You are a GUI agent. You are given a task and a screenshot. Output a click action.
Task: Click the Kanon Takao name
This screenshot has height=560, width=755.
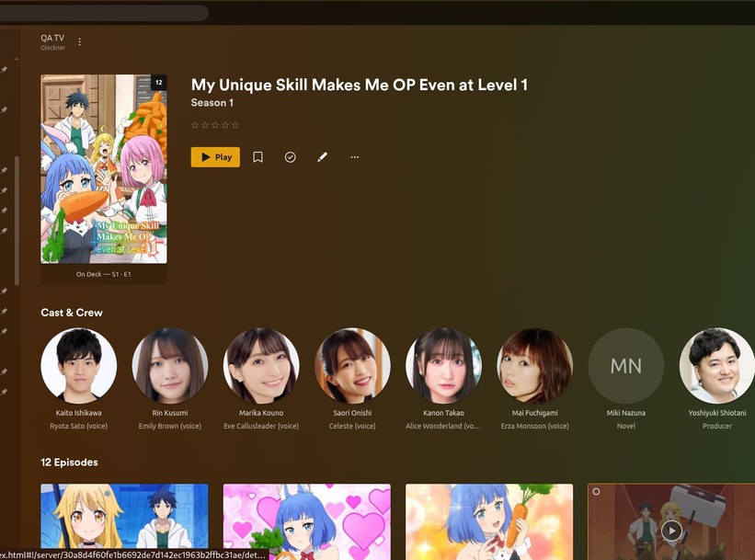[x=443, y=413]
